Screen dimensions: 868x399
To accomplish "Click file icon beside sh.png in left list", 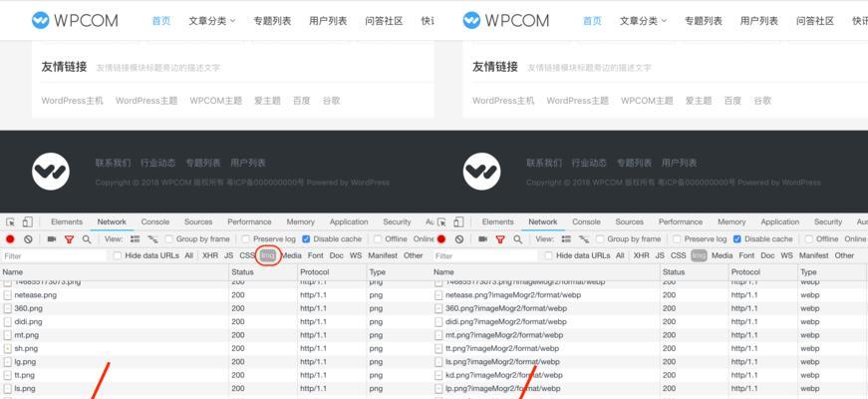I will click(x=8, y=348).
